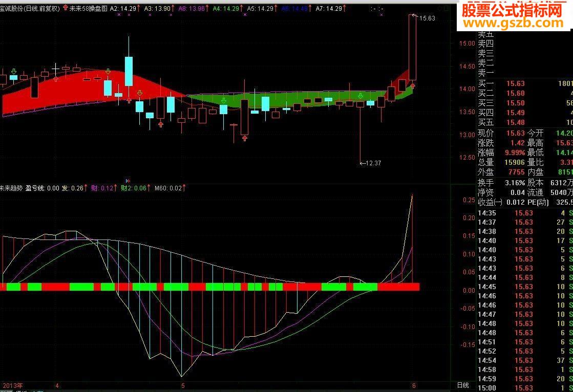Click the green A4: 14.29 indicator value
This screenshot has width=573, height=392.
coord(226,8)
